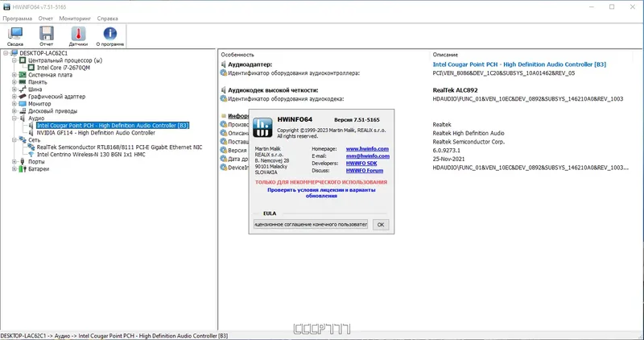
Task: Click the graphics card icon beside Графический адаптер
Action: click(x=23, y=97)
